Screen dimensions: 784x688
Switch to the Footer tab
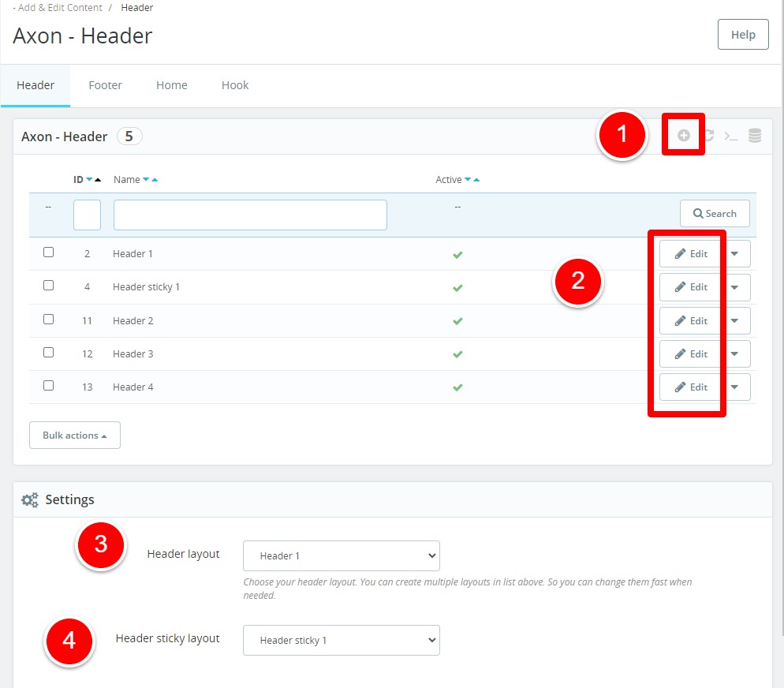tap(105, 85)
